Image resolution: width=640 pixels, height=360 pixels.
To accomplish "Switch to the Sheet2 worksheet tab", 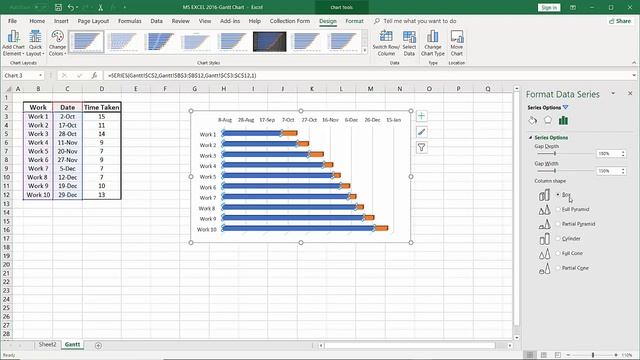I will point(47,344).
